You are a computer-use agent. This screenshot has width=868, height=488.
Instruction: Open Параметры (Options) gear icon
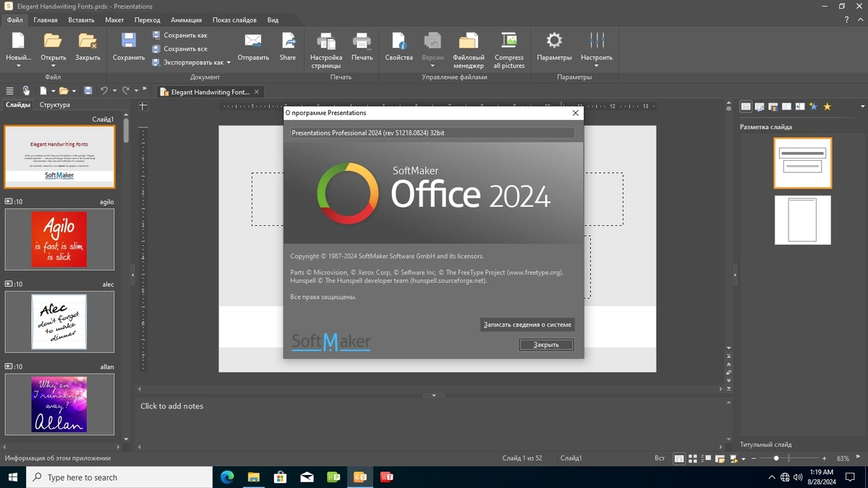(554, 41)
